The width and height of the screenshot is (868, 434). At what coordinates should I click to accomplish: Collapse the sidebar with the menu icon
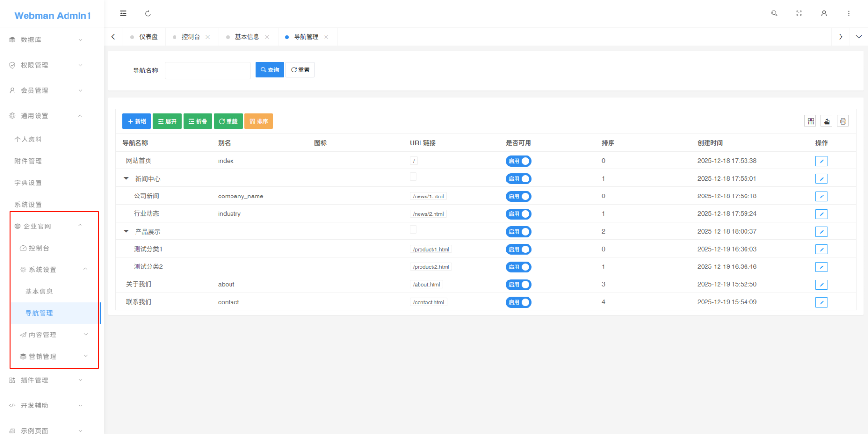coord(123,14)
